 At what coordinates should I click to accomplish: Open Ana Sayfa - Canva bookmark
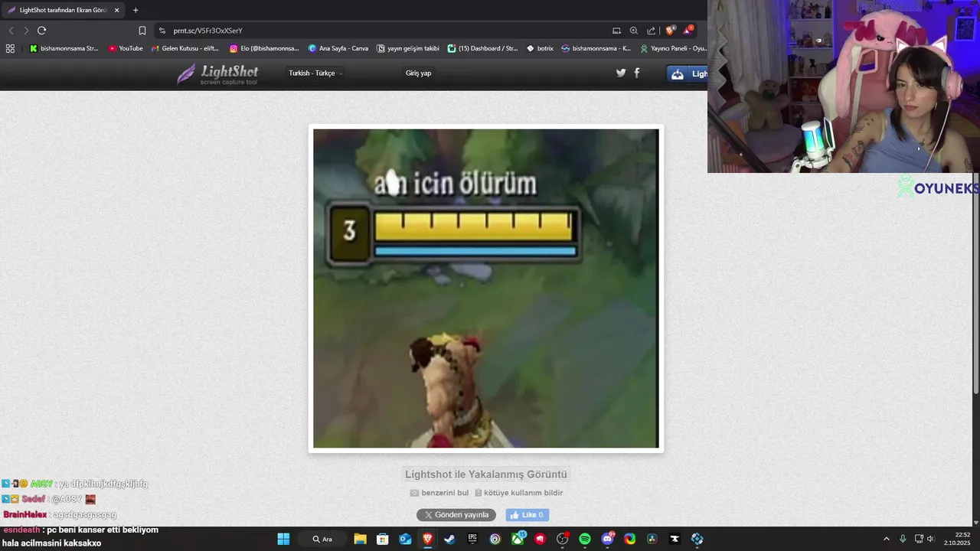point(338,48)
